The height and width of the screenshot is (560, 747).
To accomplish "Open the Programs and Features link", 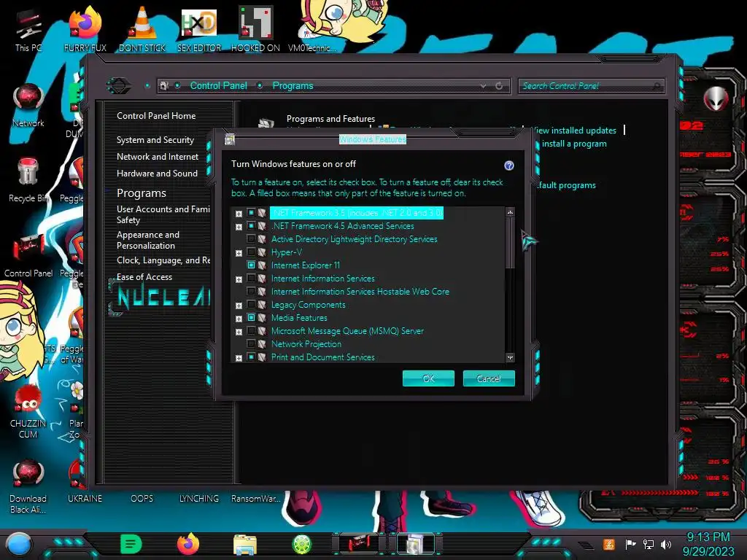I will tap(330, 119).
